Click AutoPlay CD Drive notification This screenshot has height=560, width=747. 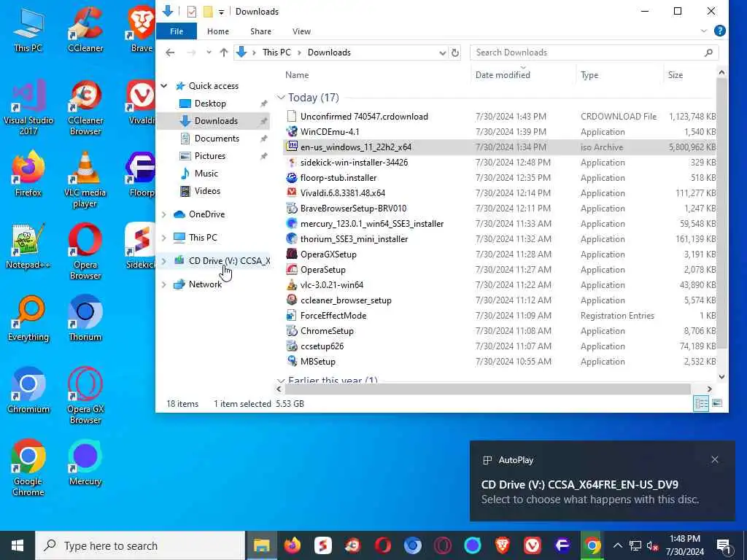tap(602, 481)
